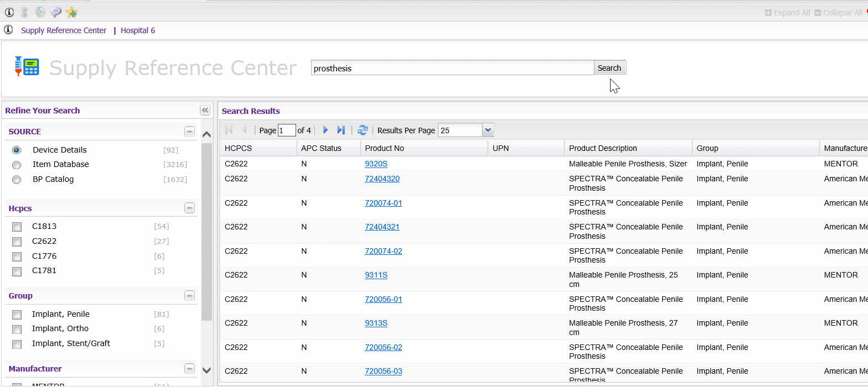Click the prosthesis search text field

[452, 68]
